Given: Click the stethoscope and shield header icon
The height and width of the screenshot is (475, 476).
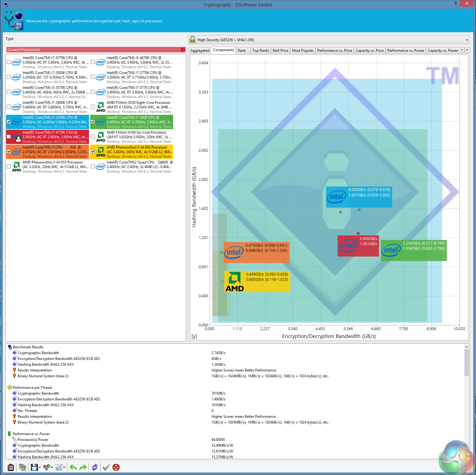Looking at the screenshot, I should point(14,21).
